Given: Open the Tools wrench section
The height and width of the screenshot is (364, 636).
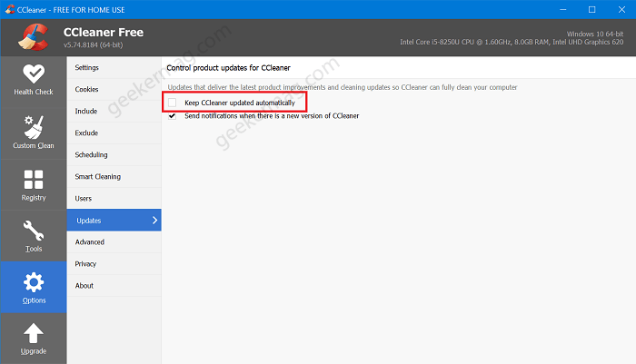Looking at the screenshot, I should click(34, 236).
